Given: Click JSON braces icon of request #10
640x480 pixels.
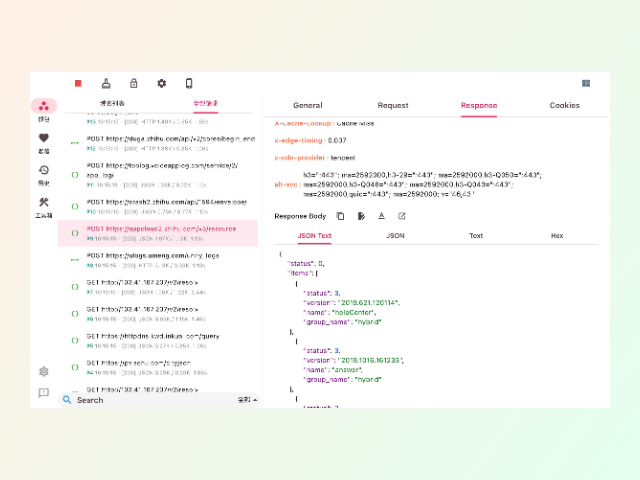Looking at the screenshot, I should (x=75, y=207).
